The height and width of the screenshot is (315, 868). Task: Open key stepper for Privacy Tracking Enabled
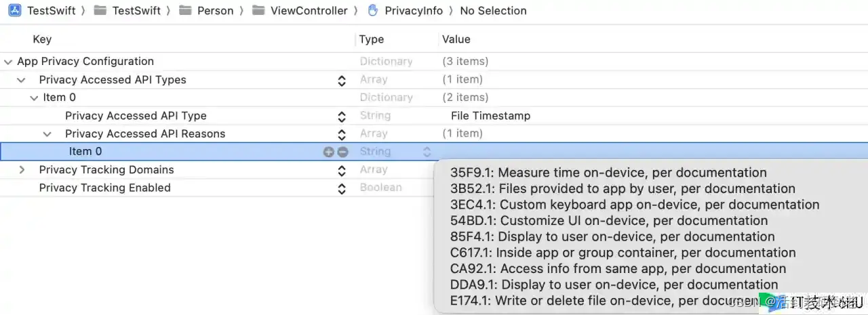coord(342,189)
